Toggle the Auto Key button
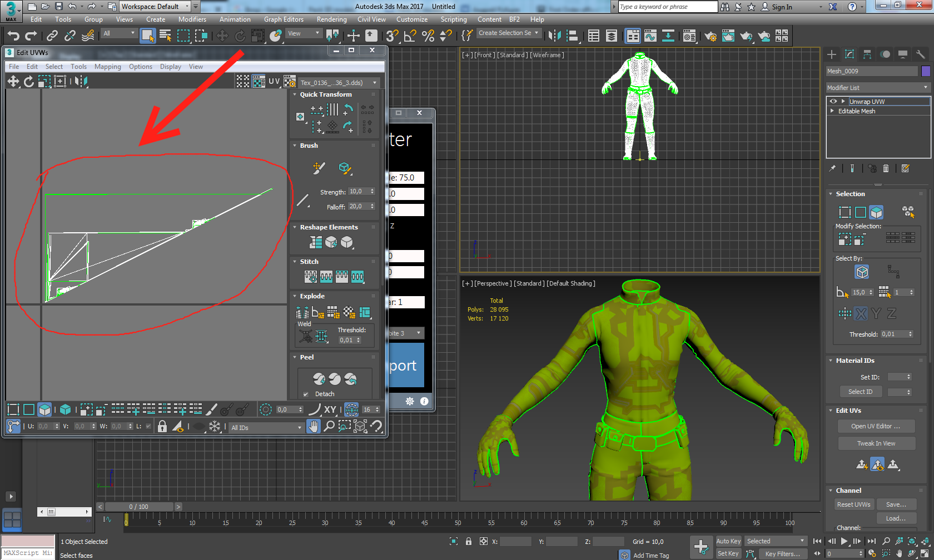Image resolution: width=934 pixels, height=560 pixels. pos(728,541)
